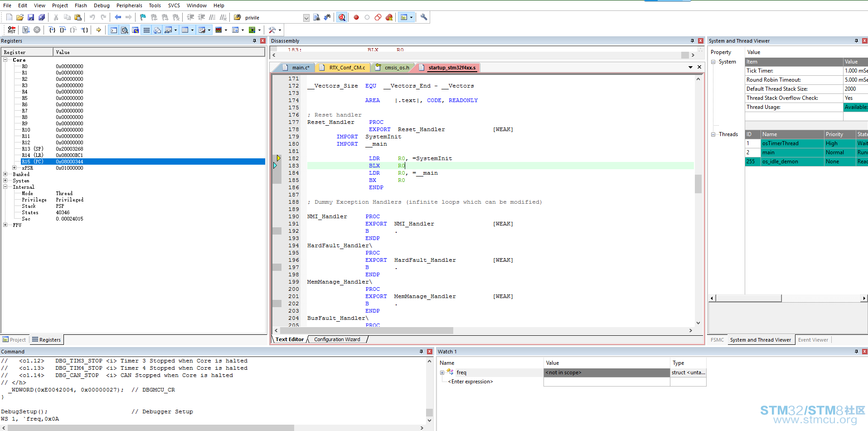The image size is (868, 431).
Task: Click the Save All icon
Action: [42, 17]
